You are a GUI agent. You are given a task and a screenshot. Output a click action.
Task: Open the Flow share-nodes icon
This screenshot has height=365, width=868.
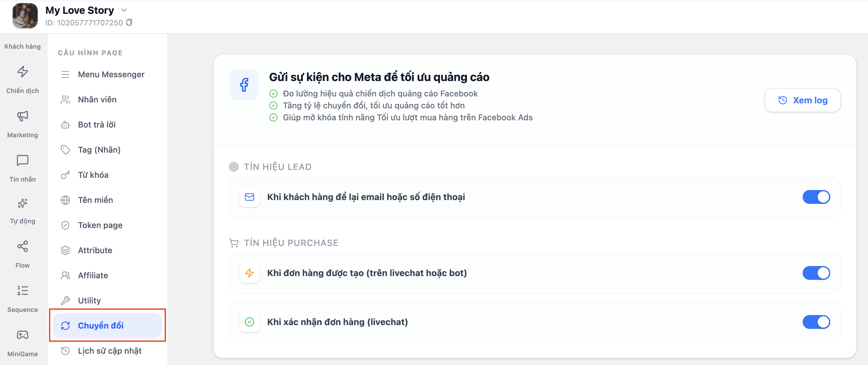(x=23, y=247)
